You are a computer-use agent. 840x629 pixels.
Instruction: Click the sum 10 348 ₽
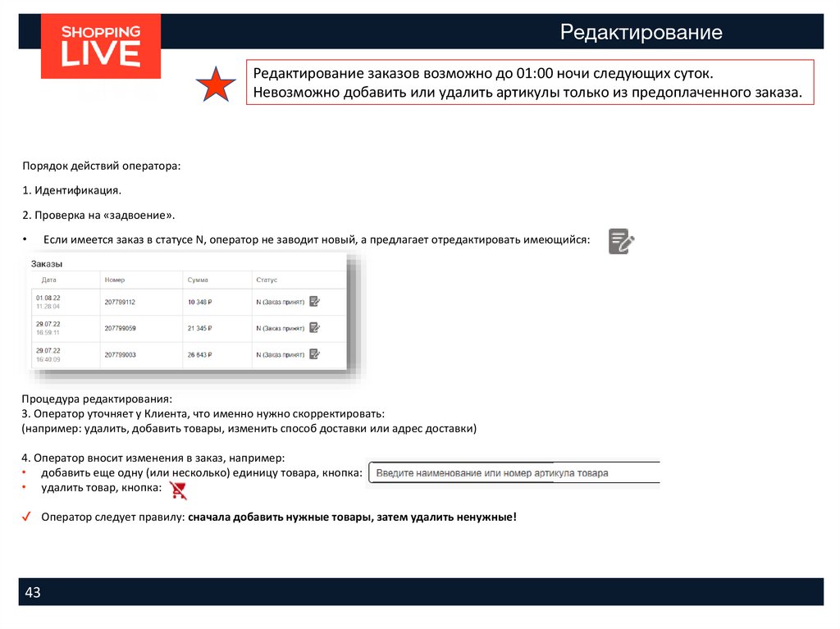(200, 302)
